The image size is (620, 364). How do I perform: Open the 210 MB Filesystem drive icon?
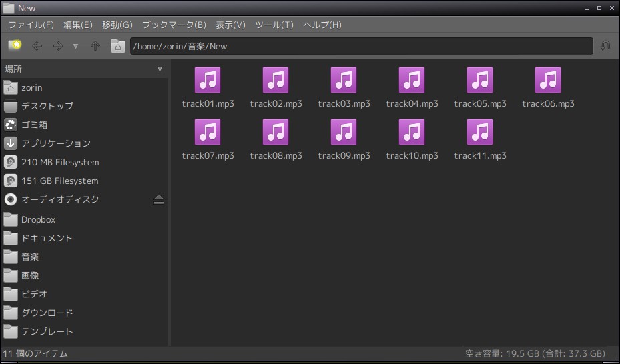click(11, 162)
